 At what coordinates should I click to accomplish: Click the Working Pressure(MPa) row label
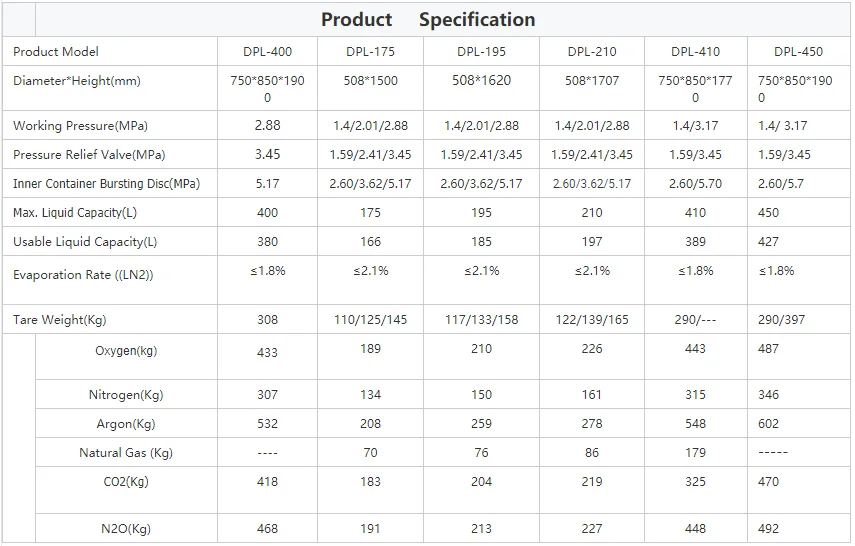pos(79,126)
